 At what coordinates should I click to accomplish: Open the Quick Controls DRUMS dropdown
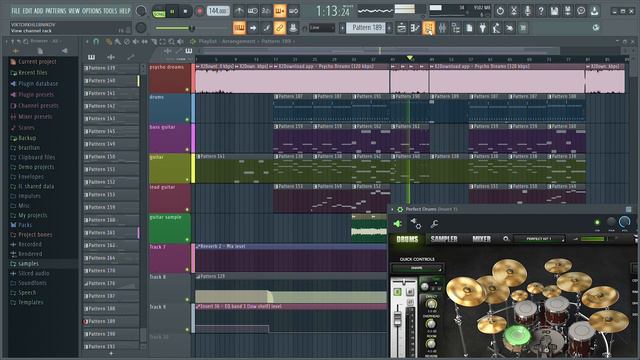(417, 269)
